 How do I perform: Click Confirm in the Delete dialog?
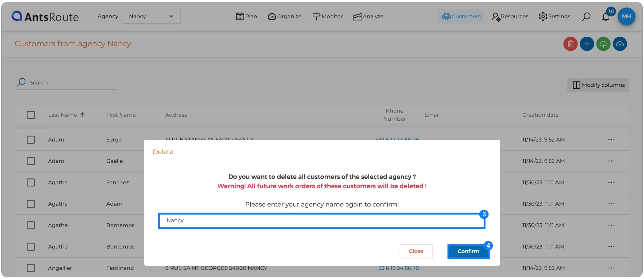click(x=468, y=251)
